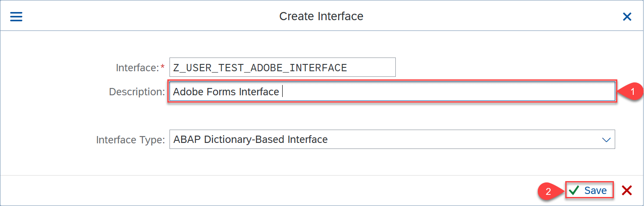Click Z_USER_TEST_ADOBE_INTERFACE text in the Interface field
644x206 pixels.
260,68
